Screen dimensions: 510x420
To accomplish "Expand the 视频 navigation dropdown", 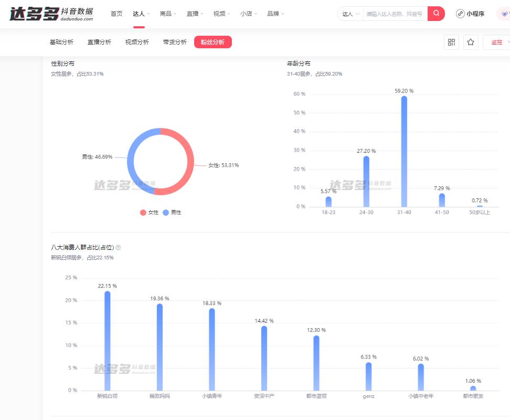I will [221, 14].
